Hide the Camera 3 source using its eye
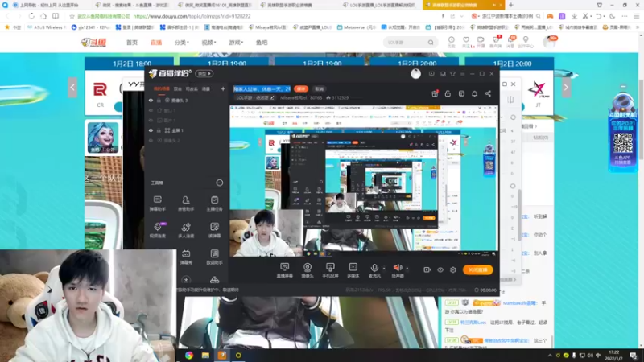This screenshot has width=644, height=362. (151, 100)
